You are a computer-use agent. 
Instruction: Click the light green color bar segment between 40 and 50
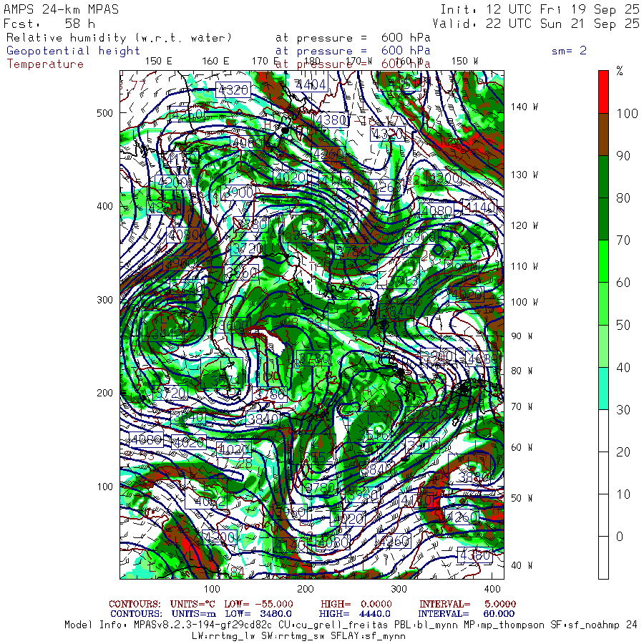pyautogui.click(x=603, y=346)
